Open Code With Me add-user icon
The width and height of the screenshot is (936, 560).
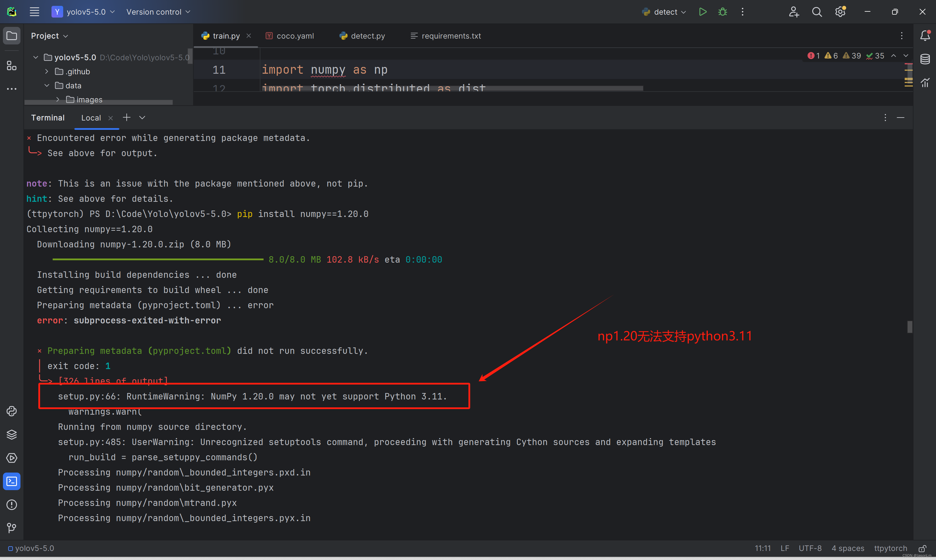tap(794, 12)
